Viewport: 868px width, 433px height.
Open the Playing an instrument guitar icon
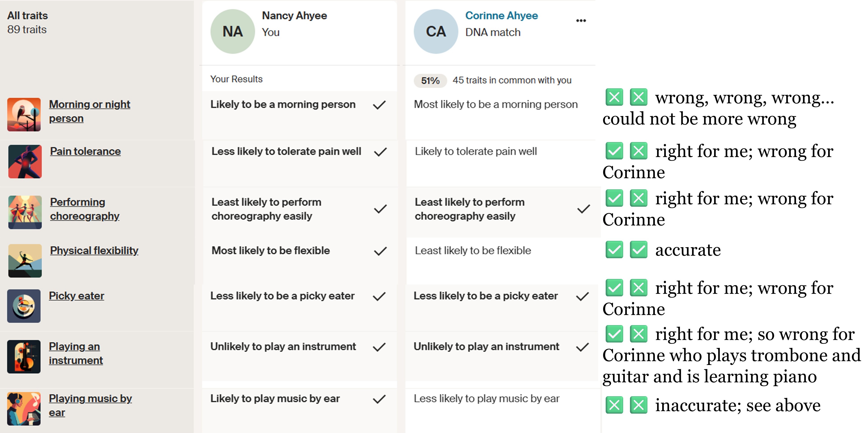tap(24, 357)
